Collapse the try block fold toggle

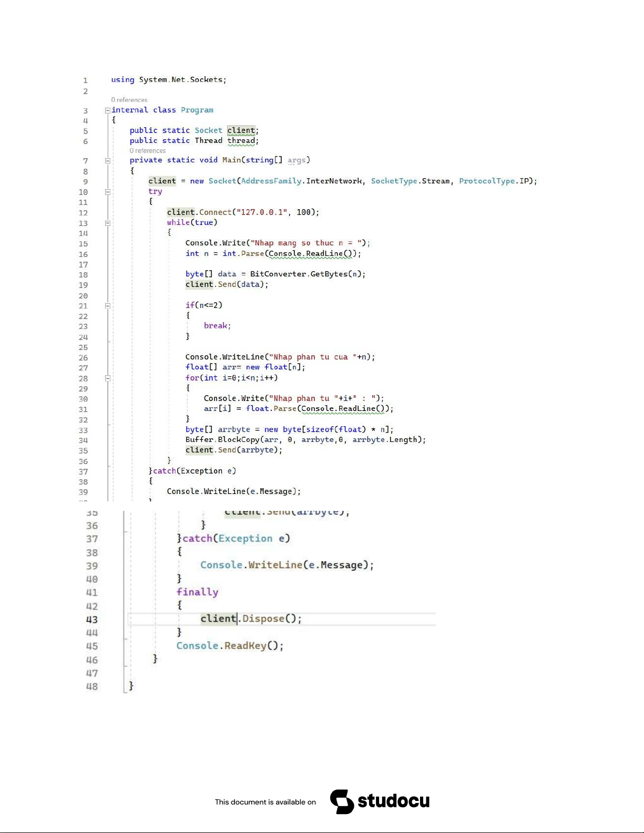click(x=108, y=192)
